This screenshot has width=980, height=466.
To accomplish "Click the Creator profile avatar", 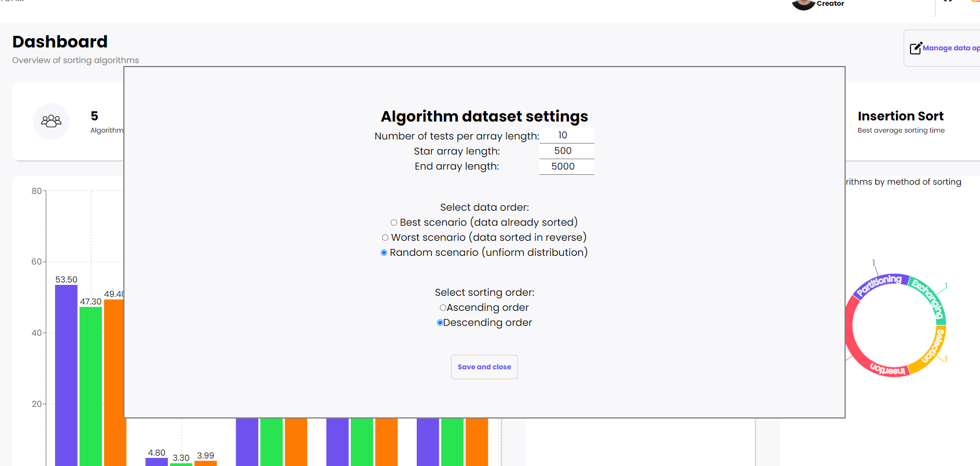I will tap(803, 5).
